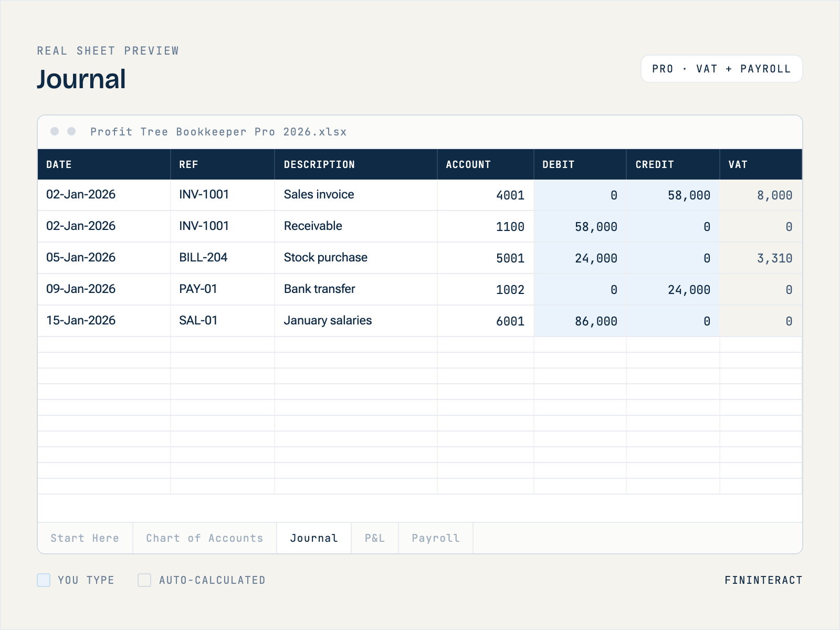Click the 24,000 credit cell for Bank transfer
Image resolution: width=840 pixels, height=630 pixels.
tap(673, 289)
